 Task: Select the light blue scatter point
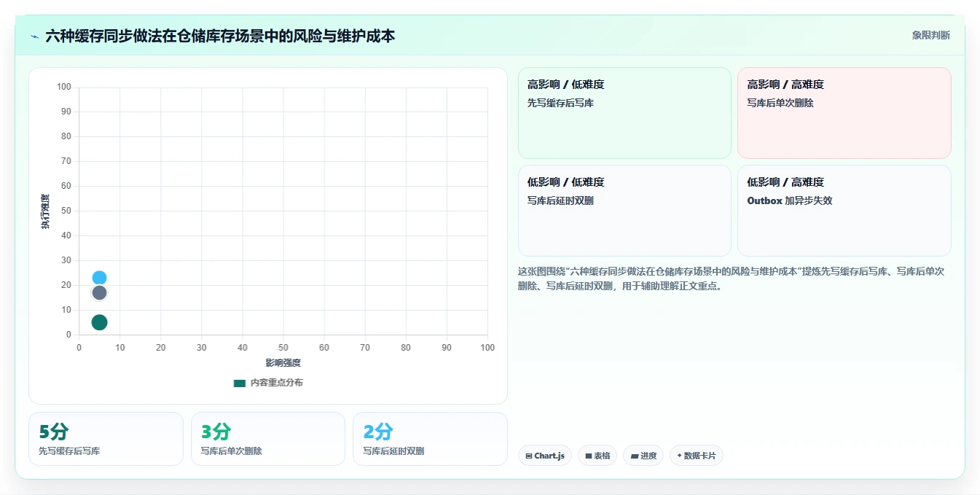click(99, 278)
